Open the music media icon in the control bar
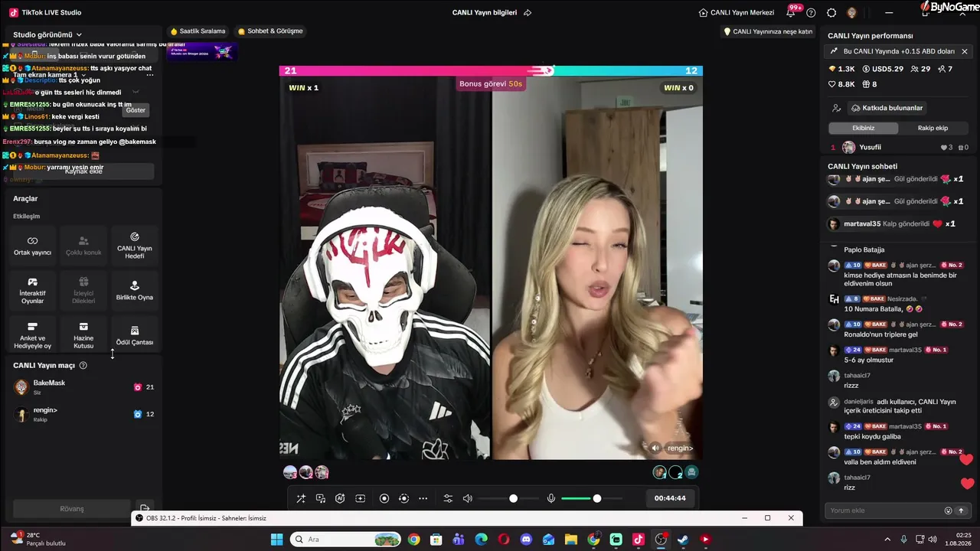Screen dimensions: 980x551 pyautogui.click(x=321, y=499)
